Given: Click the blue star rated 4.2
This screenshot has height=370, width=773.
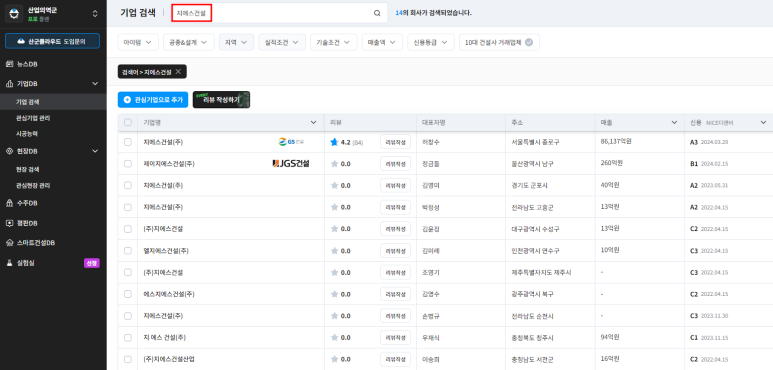Looking at the screenshot, I should 334,142.
